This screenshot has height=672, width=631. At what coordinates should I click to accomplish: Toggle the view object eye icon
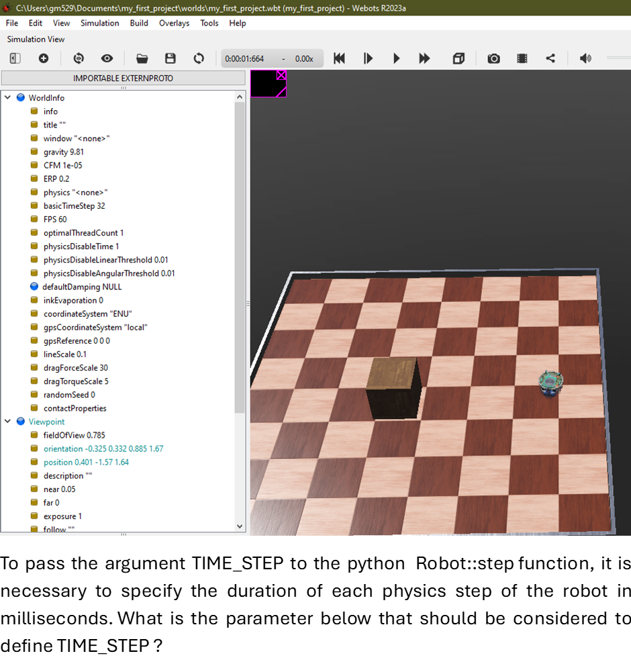click(107, 58)
